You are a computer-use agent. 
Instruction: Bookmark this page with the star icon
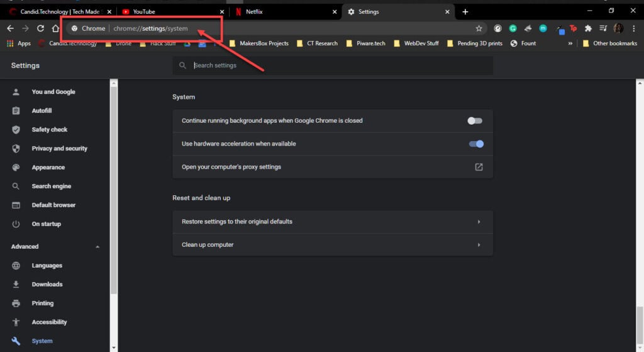point(479,28)
